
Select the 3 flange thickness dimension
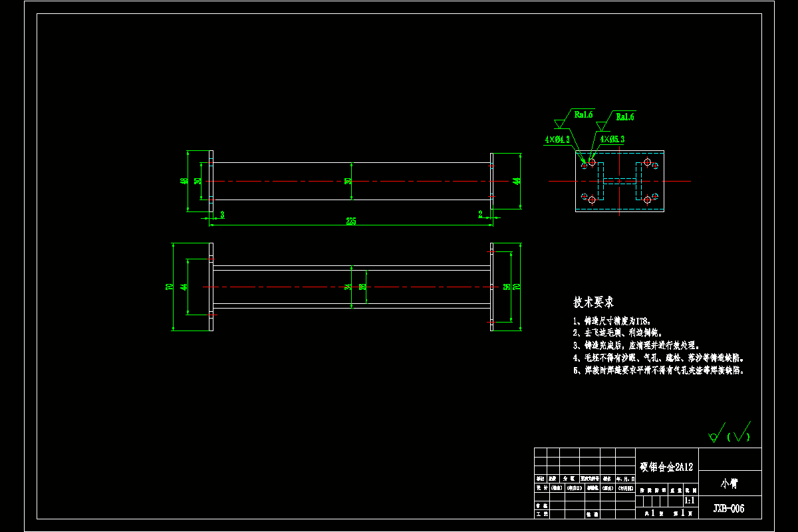pos(222,214)
